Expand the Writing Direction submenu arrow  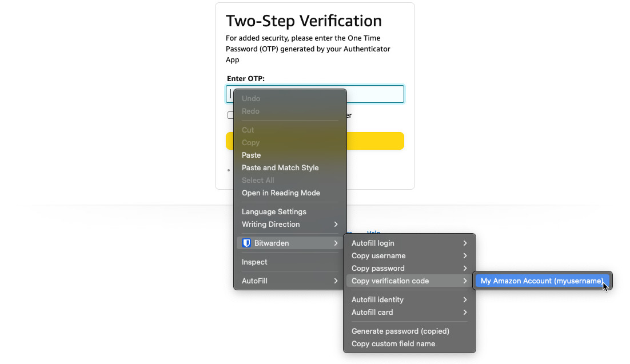click(x=336, y=224)
